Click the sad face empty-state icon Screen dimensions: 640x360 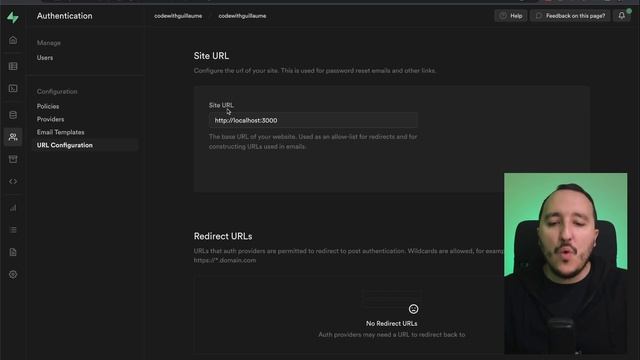pos(413,309)
